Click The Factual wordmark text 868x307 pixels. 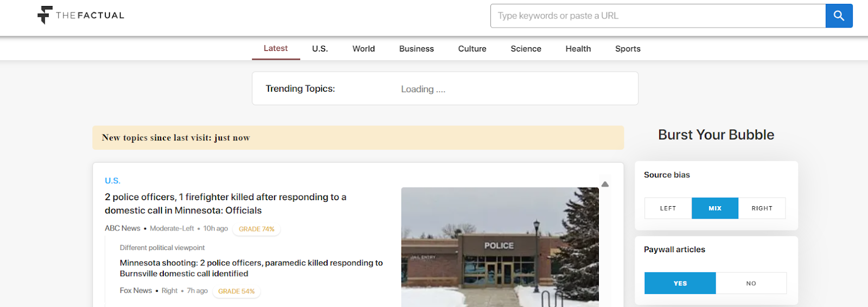(90, 15)
